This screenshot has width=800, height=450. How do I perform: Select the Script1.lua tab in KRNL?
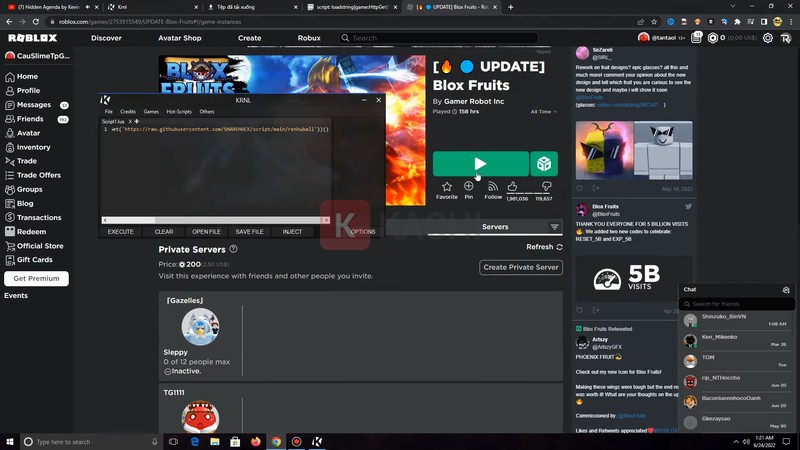(113, 121)
